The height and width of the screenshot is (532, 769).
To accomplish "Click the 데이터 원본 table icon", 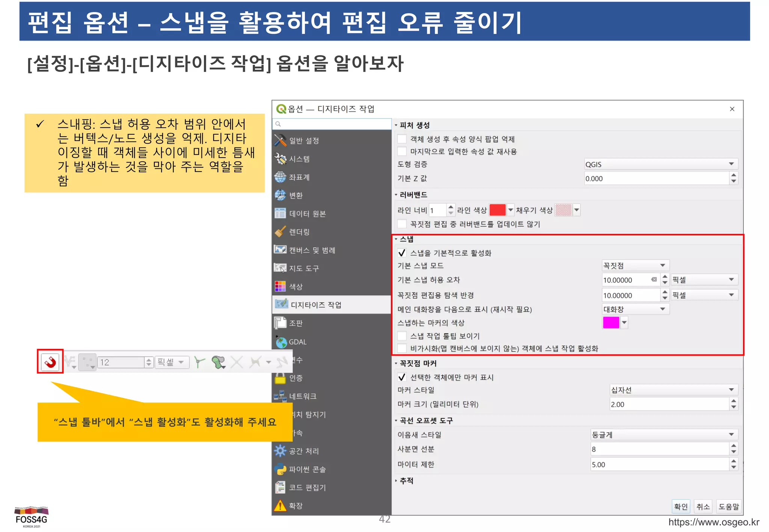I will point(280,213).
